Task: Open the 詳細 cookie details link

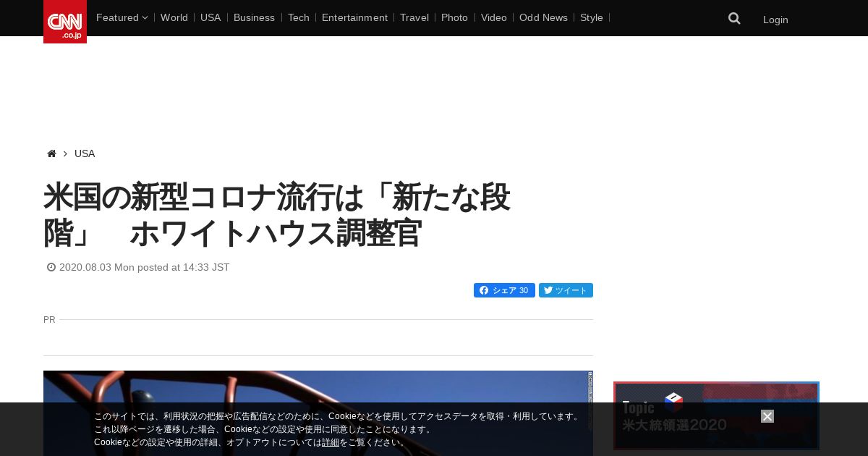Action: pos(331,442)
